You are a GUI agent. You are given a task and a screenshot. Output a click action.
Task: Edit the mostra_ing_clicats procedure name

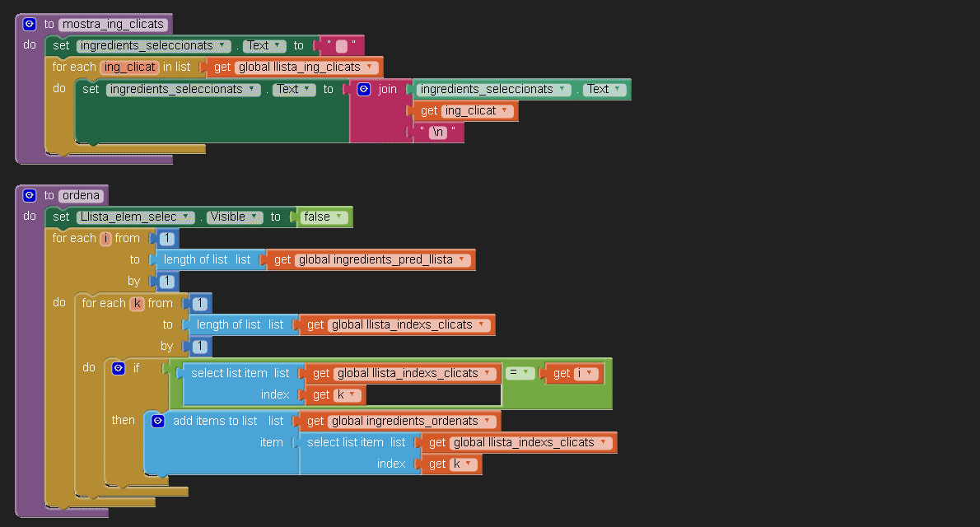[114, 24]
